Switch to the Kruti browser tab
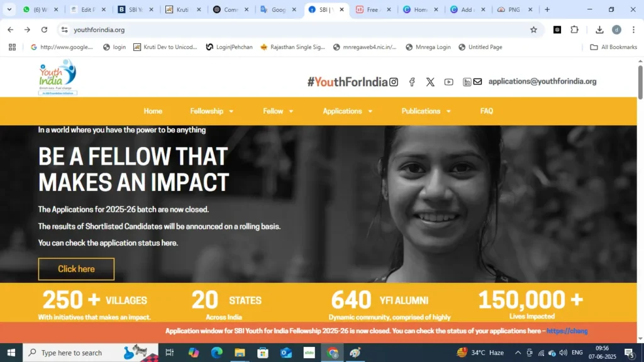Image resolution: width=644 pixels, height=362 pixels. tap(183, 9)
